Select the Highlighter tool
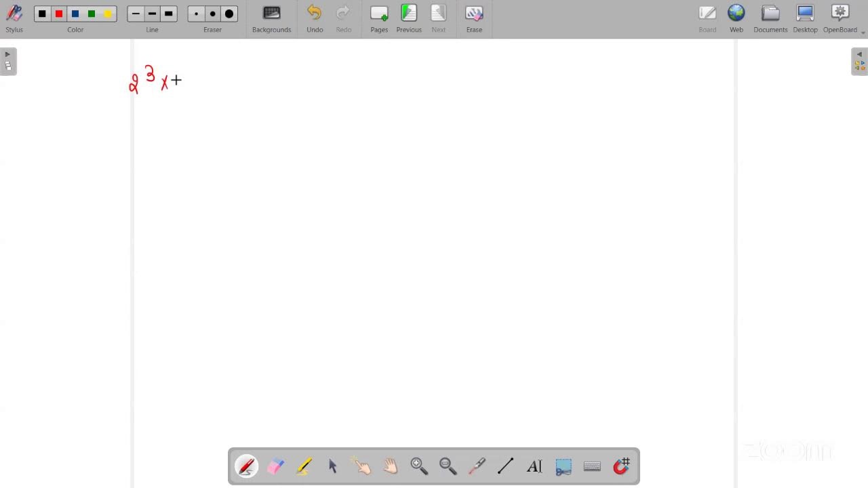The image size is (868, 488). (304, 466)
